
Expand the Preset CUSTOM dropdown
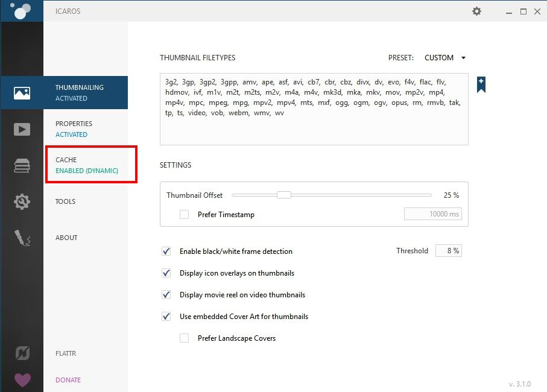(x=445, y=58)
